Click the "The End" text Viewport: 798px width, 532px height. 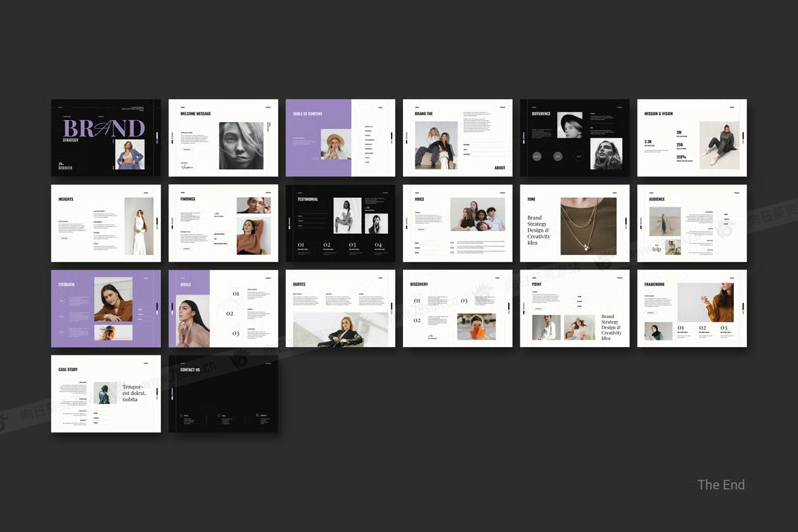721,485
